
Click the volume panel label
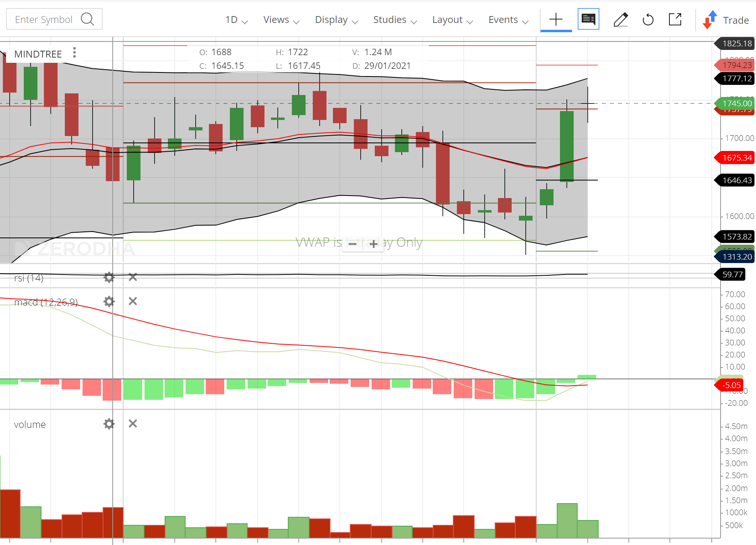(30, 424)
